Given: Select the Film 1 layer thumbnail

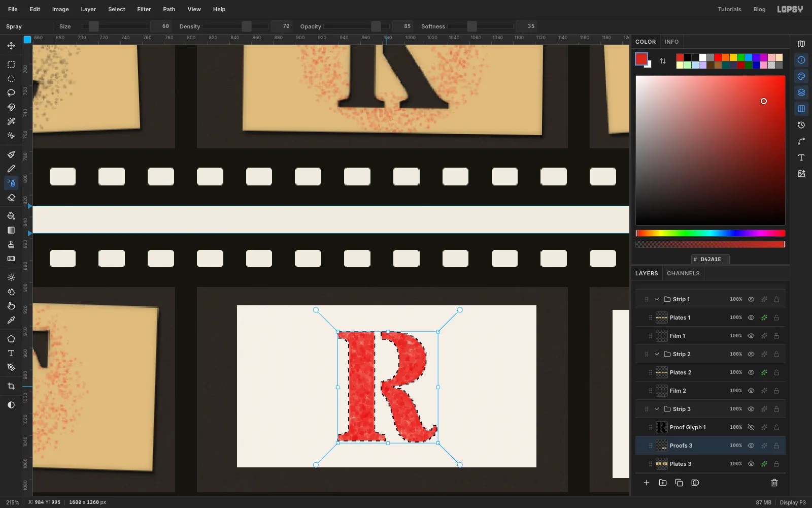Looking at the screenshot, I should [x=661, y=336].
